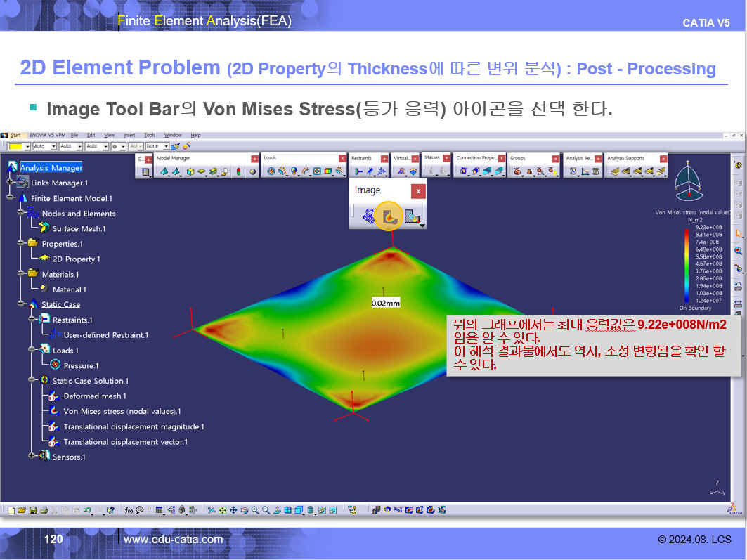Click the Pressure load icon in Loads toolbar
This screenshot has width=747, height=560.
click(x=271, y=171)
